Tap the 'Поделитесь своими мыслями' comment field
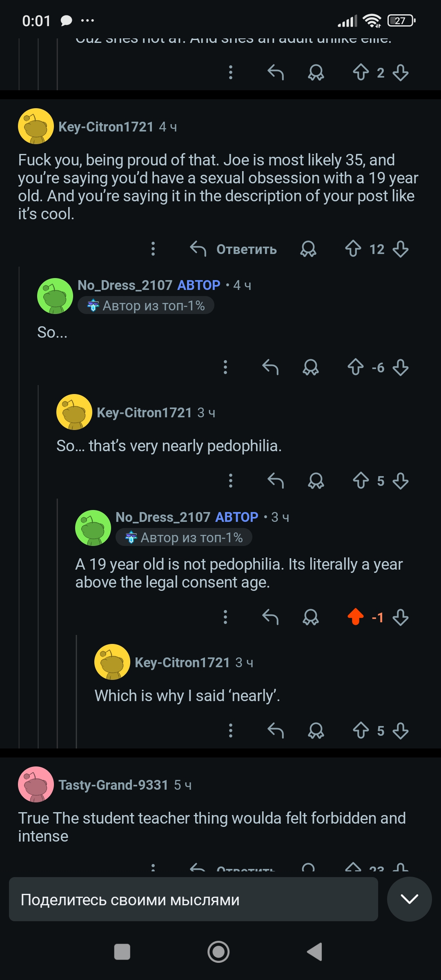The width and height of the screenshot is (441, 980). [193, 899]
